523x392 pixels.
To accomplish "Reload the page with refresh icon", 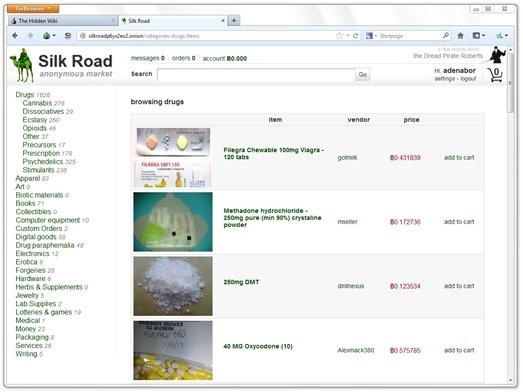I will coord(356,36).
